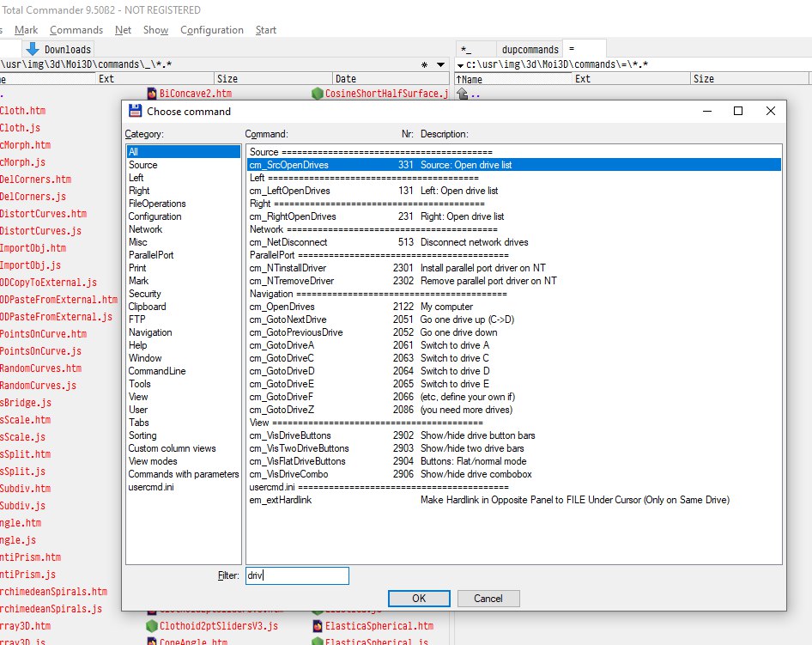This screenshot has height=645, width=812.
Task: Select the cm_VisDriveCombo command
Action: pyautogui.click(x=513, y=474)
